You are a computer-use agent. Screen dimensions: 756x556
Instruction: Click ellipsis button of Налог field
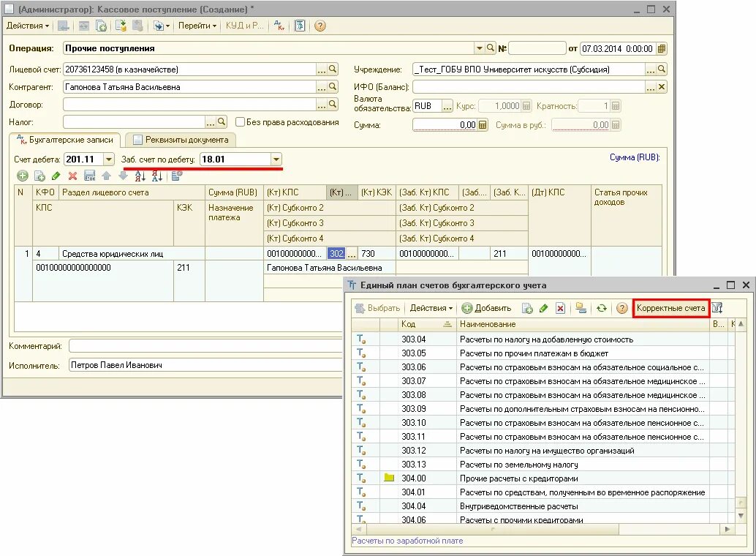[x=211, y=122]
